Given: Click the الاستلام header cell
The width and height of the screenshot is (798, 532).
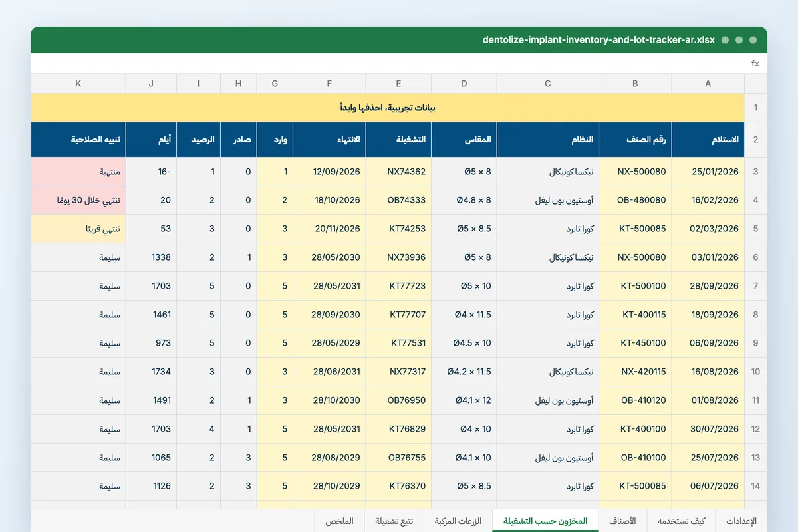Looking at the screenshot, I should (x=708, y=140).
